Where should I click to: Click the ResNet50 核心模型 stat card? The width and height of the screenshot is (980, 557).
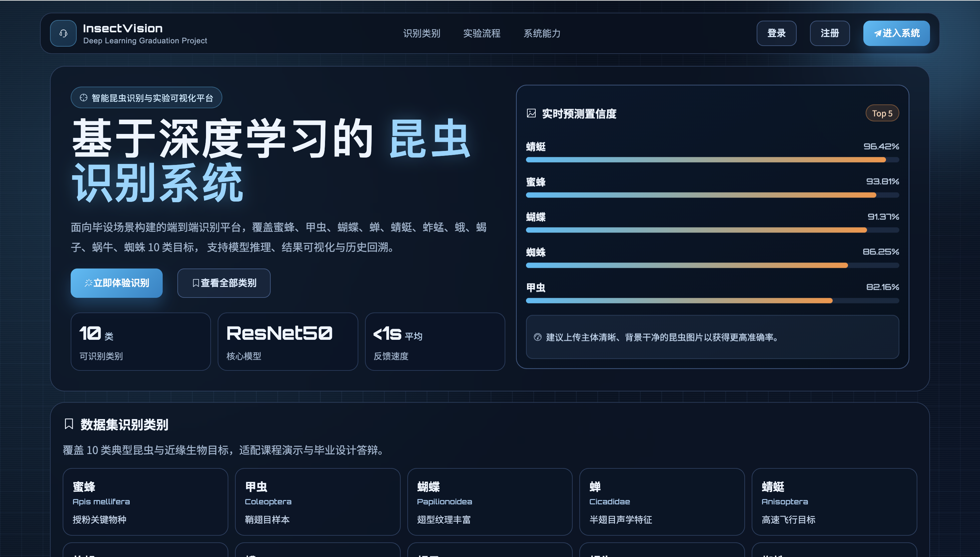(x=288, y=341)
